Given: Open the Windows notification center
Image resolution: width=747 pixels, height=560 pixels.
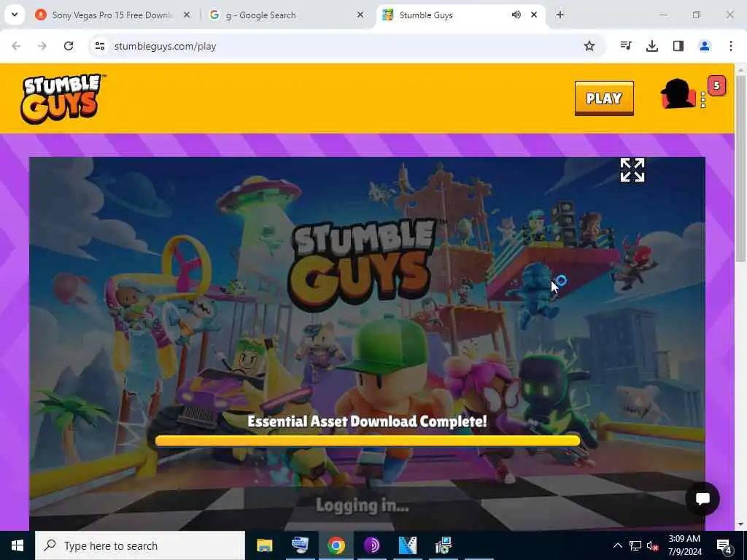Looking at the screenshot, I should click(724, 545).
